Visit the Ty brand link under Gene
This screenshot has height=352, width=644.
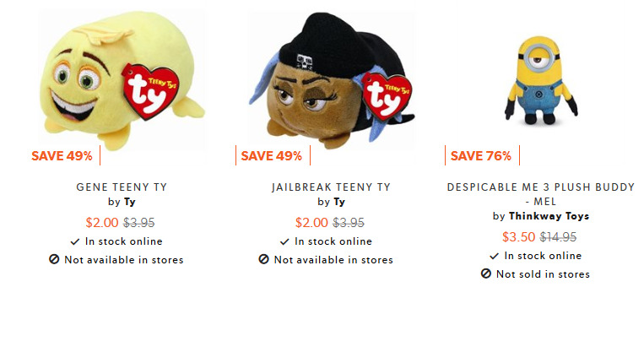(x=130, y=202)
